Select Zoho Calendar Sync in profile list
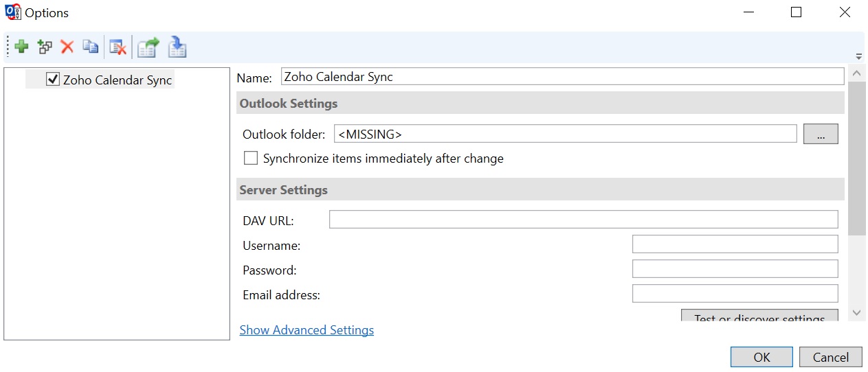The width and height of the screenshot is (868, 372). click(x=118, y=80)
